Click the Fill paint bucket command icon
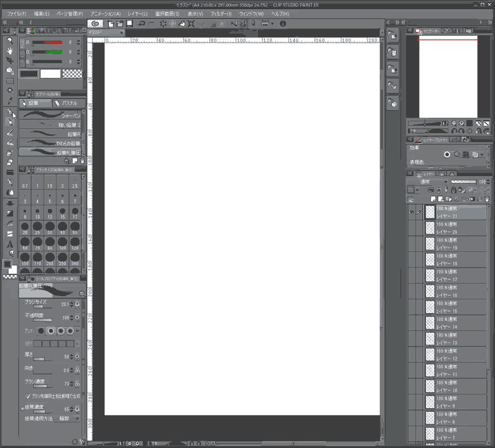The image size is (495, 448). [182, 24]
